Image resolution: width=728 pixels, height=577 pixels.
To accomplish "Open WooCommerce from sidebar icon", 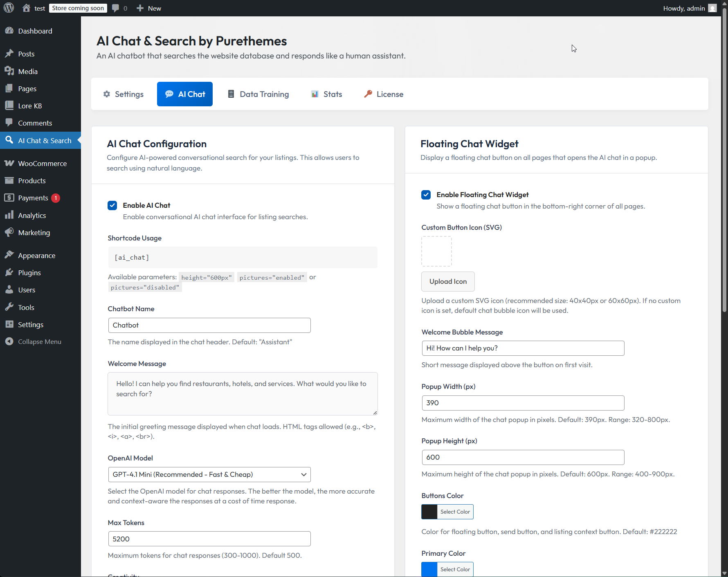I will coord(9,164).
